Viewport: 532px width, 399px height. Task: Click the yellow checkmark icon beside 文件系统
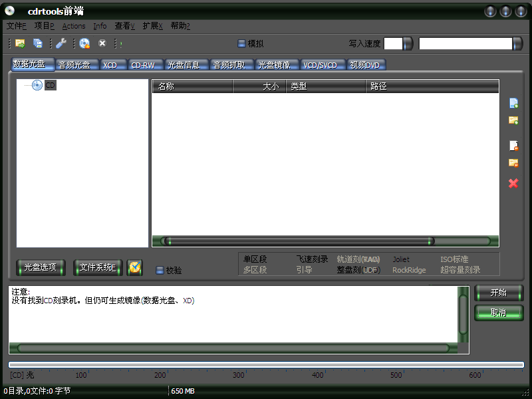point(135,268)
